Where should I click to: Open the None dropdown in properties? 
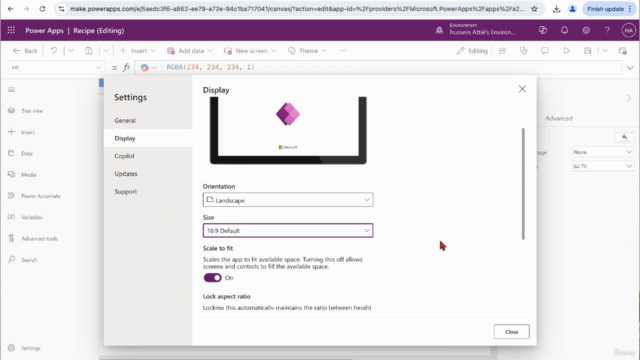pyautogui.click(x=602, y=152)
